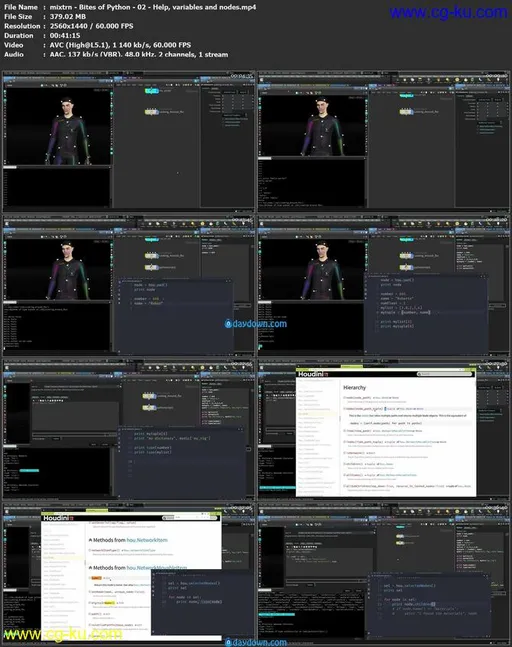The width and height of the screenshot is (512, 647).
Task: Click the 'number = 666' code line
Action: click(146, 299)
